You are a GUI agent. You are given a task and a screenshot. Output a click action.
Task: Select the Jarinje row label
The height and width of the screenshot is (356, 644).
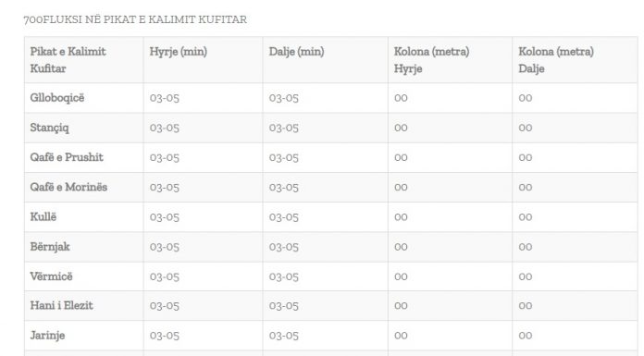coord(47,336)
